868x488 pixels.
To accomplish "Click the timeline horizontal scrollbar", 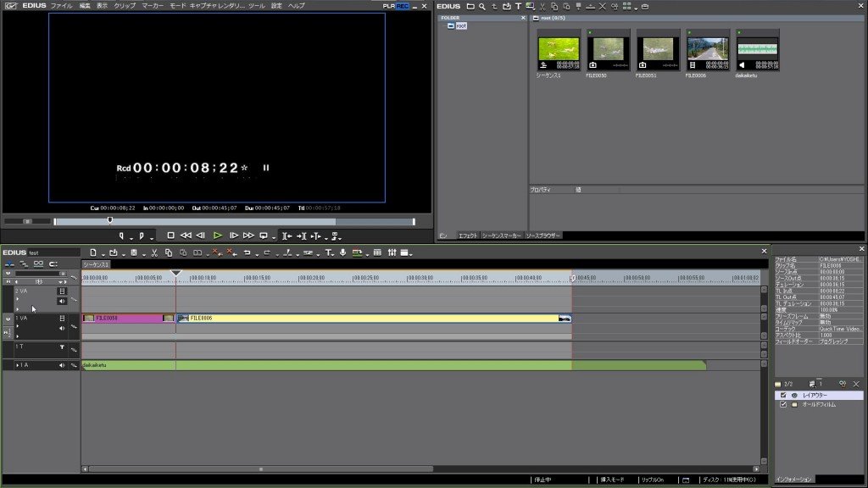I will (x=261, y=469).
